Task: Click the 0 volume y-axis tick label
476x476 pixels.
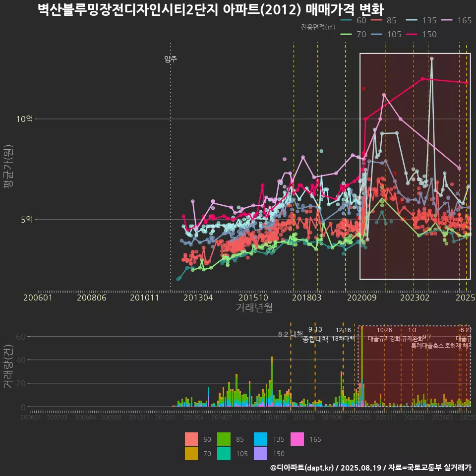Action: pyautogui.click(x=23, y=407)
